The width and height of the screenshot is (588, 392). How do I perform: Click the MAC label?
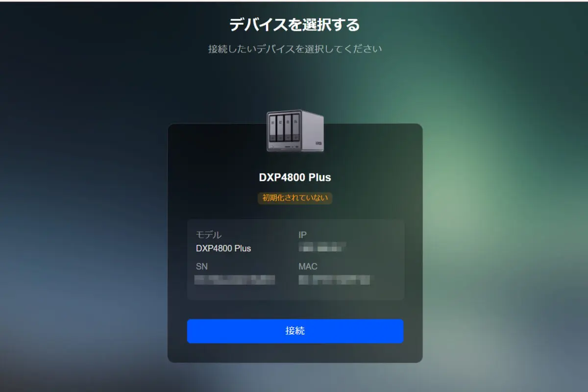[308, 267]
